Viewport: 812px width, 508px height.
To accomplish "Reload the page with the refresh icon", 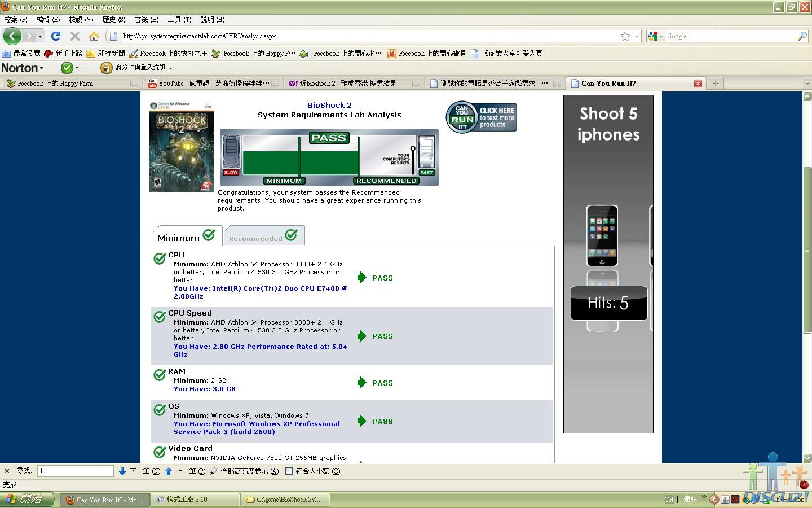I will click(x=56, y=36).
